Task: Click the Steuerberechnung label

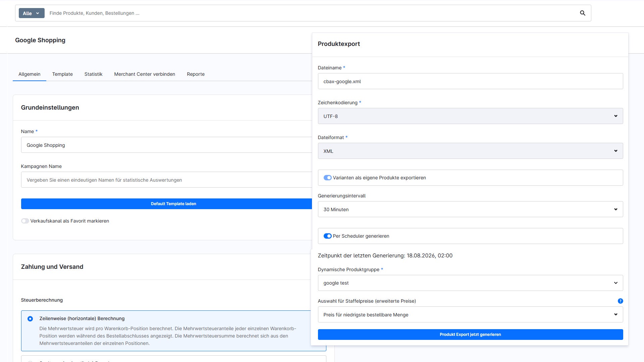Action: click(x=42, y=300)
